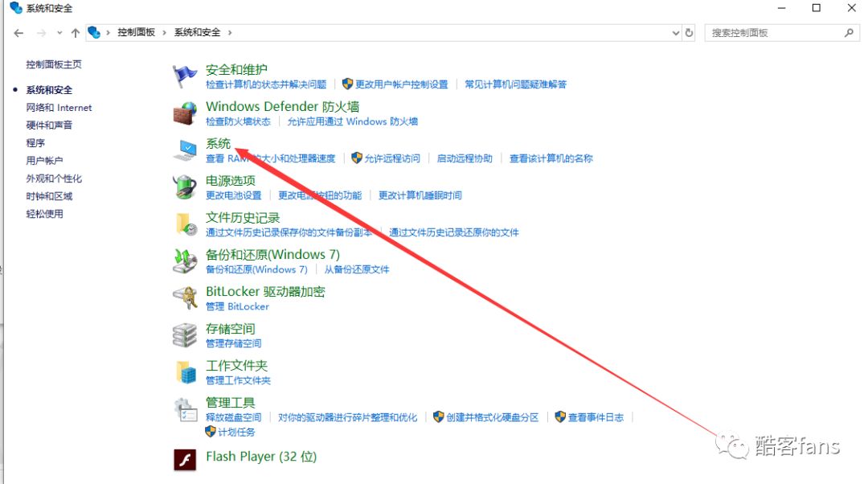The width and height of the screenshot is (868, 484).
Task: Click the search magnifier icon
Action: coord(849,33)
